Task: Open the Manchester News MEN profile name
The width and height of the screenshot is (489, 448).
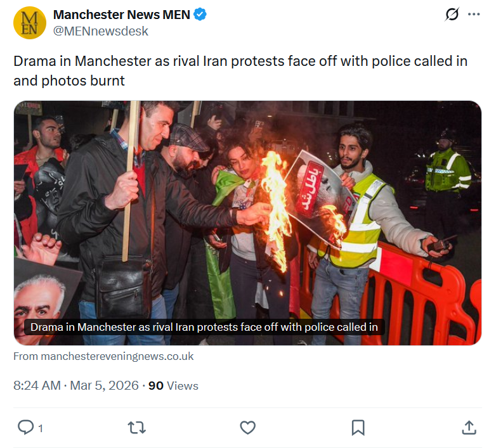Action: coord(121,15)
